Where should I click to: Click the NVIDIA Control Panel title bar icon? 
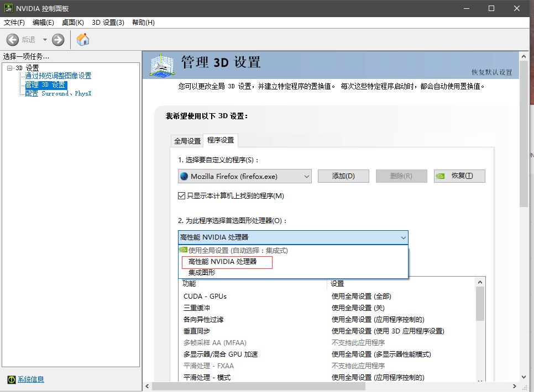(x=8, y=8)
